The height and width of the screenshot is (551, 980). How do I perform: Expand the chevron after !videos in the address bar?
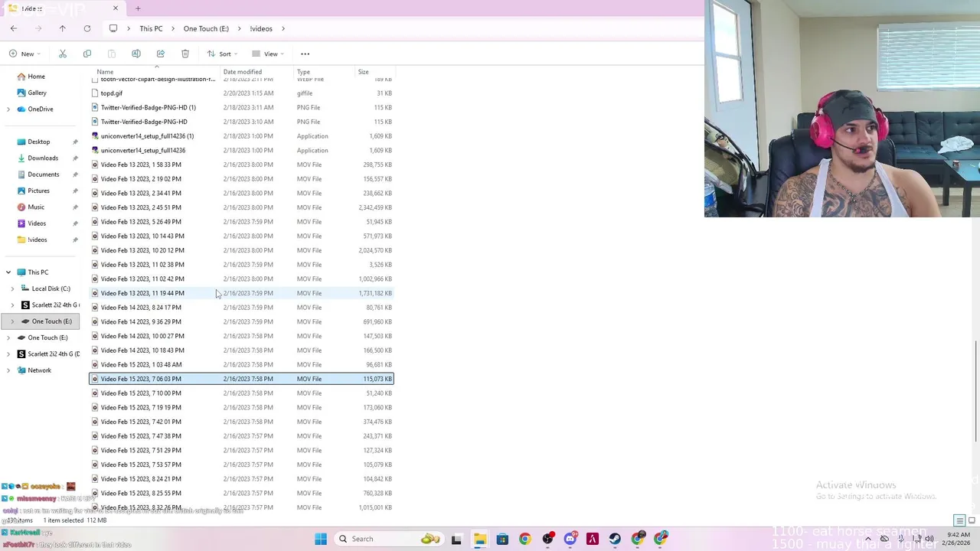click(283, 28)
